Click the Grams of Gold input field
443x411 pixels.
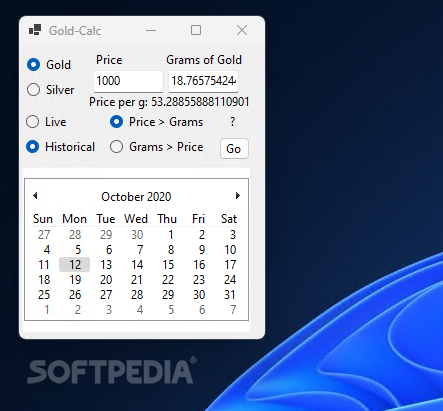pos(203,81)
